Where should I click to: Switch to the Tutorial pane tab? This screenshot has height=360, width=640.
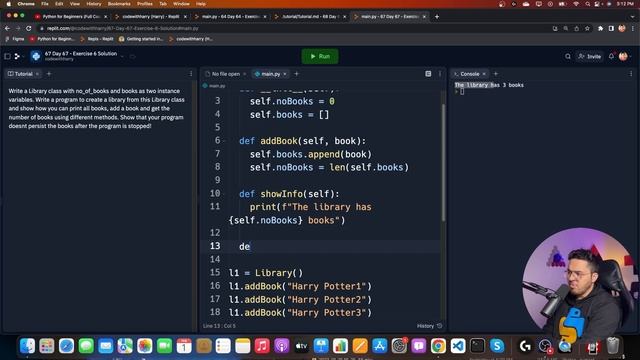[x=20, y=74]
